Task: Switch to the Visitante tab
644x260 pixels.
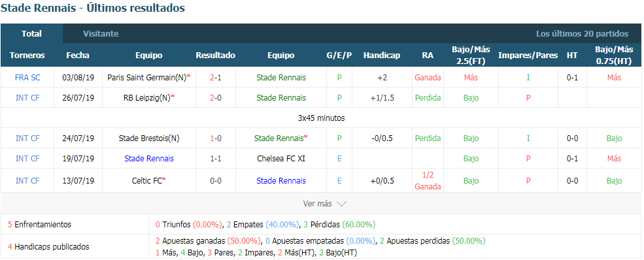Action: (x=101, y=33)
